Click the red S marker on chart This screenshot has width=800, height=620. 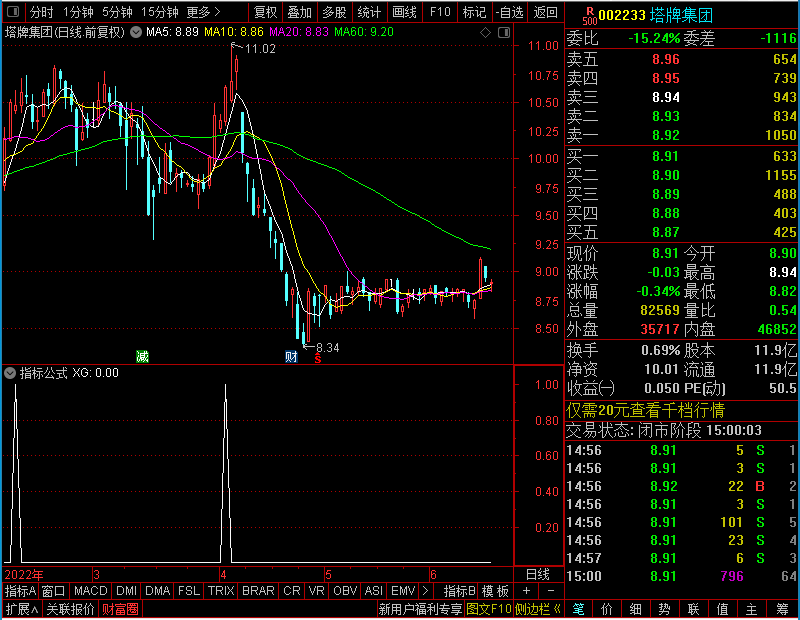click(x=318, y=359)
